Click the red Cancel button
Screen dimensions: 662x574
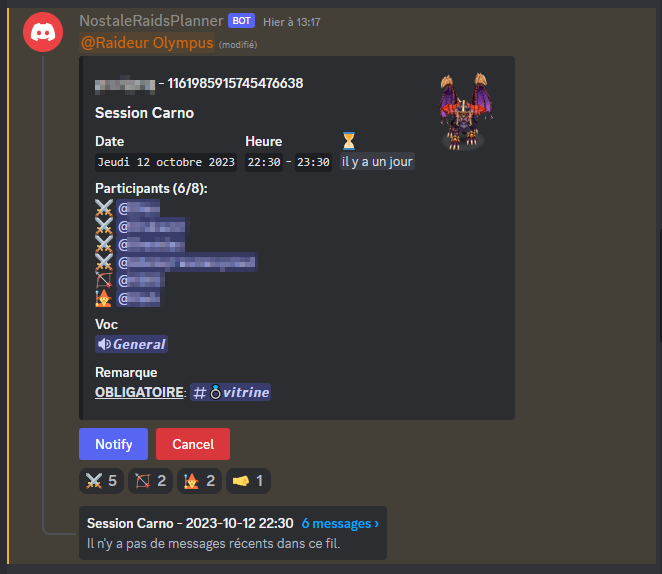coord(193,444)
